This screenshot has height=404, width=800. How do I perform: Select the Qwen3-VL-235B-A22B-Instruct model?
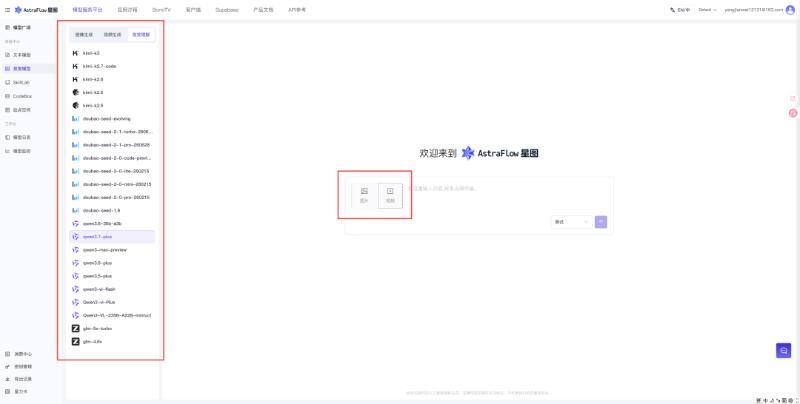(112, 315)
